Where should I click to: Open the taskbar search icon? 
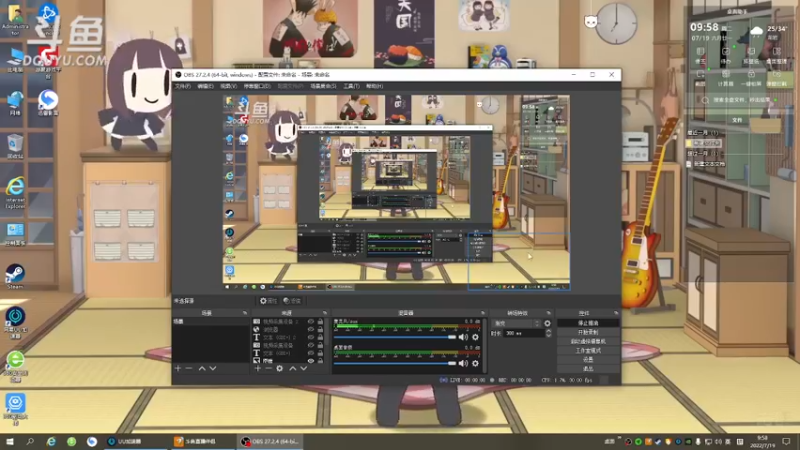(x=30, y=441)
